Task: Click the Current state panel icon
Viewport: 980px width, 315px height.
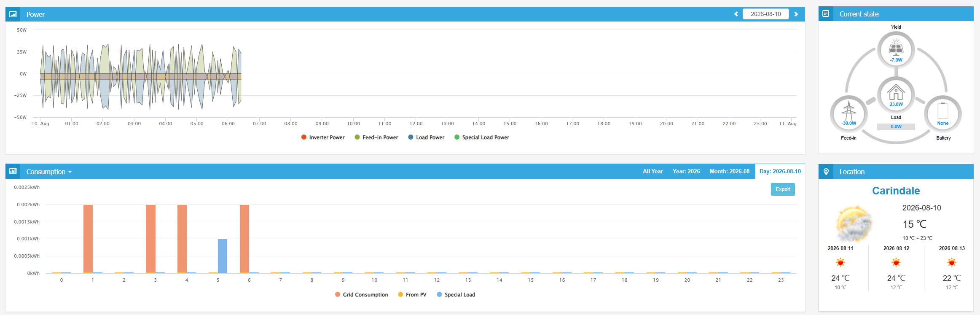Action: click(x=826, y=14)
